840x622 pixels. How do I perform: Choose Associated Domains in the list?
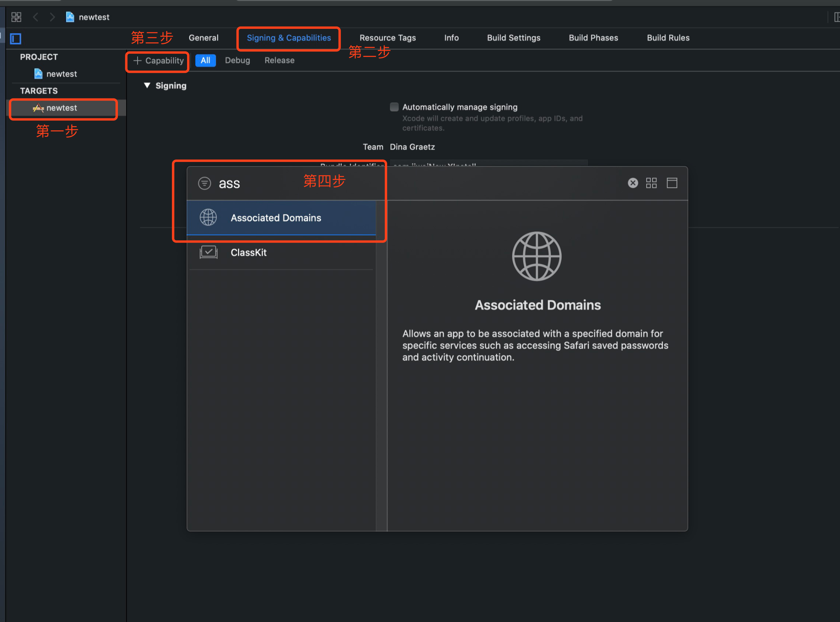(x=276, y=218)
